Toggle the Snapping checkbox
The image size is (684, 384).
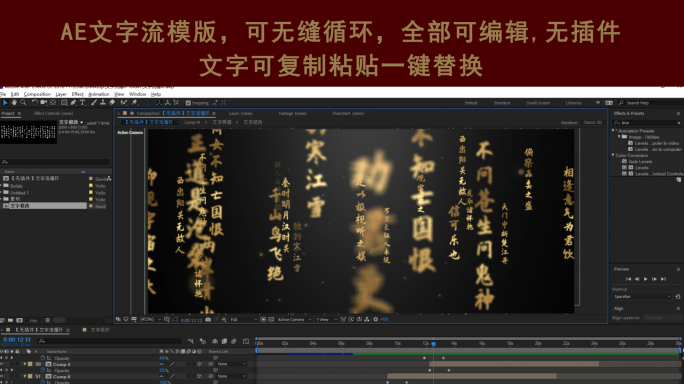(x=188, y=103)
